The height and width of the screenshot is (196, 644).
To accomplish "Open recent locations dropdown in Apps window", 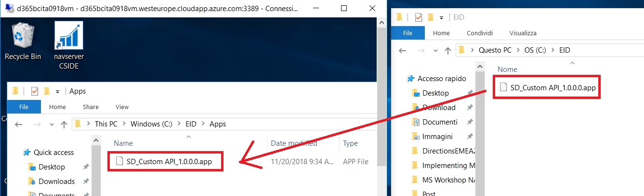I will click(x=51, y=125).
